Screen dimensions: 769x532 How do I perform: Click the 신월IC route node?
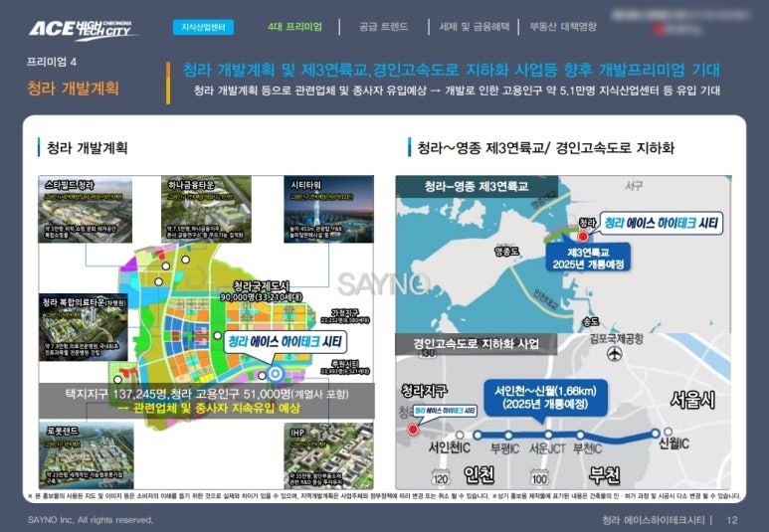668,432
